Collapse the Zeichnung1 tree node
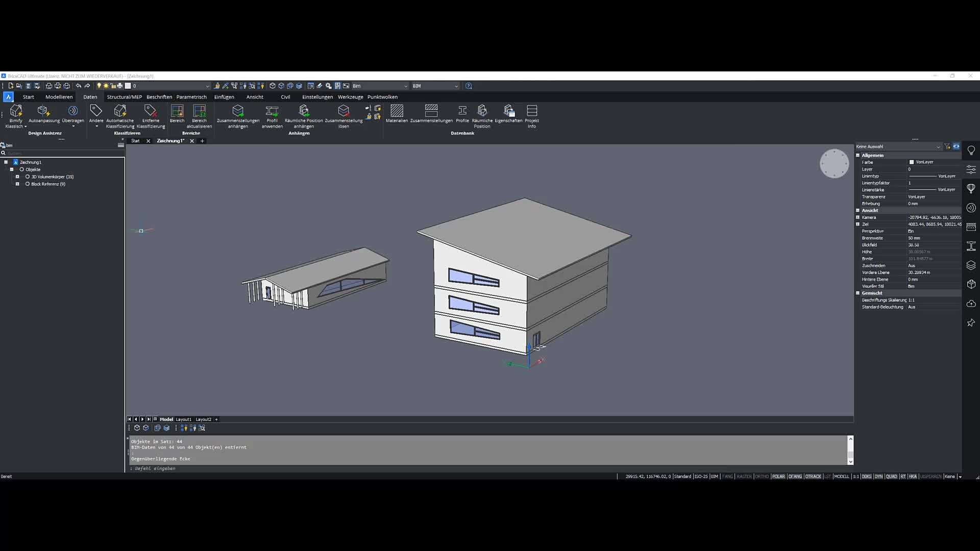 (x=6, y=162)
